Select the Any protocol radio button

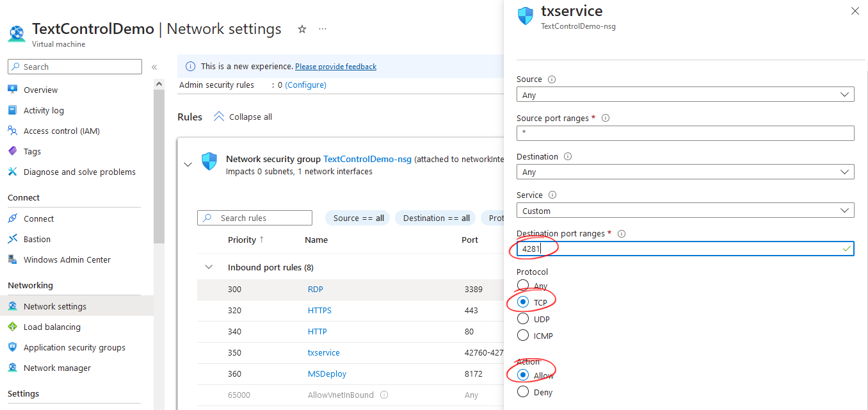coord(523,286)
